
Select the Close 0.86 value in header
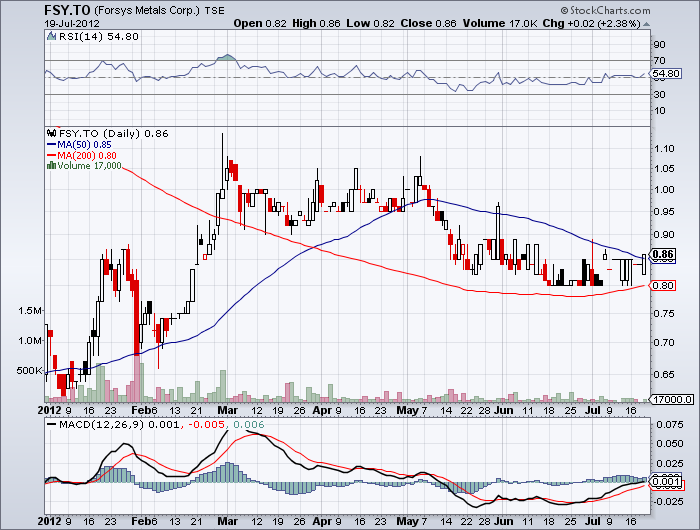tap(429, 24)
